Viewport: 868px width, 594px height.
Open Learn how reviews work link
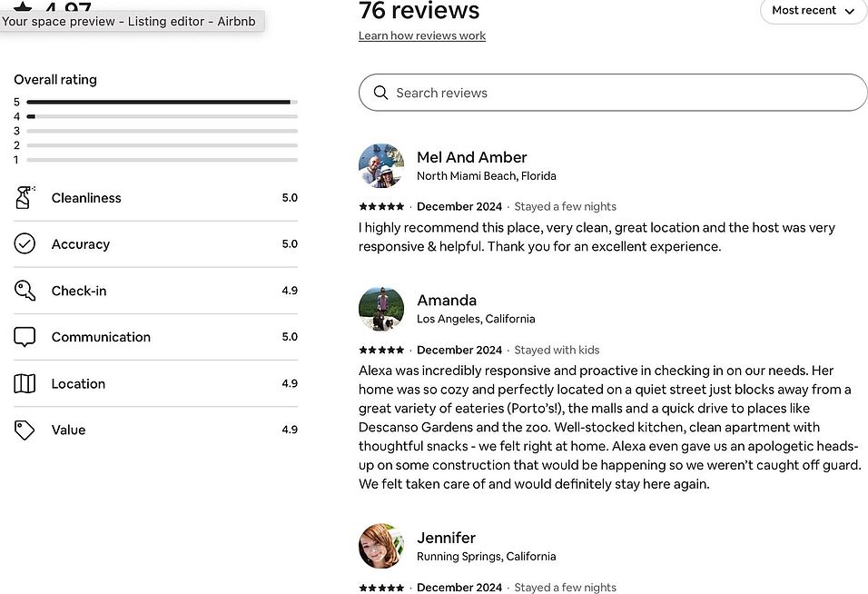[x=422, y=35]
